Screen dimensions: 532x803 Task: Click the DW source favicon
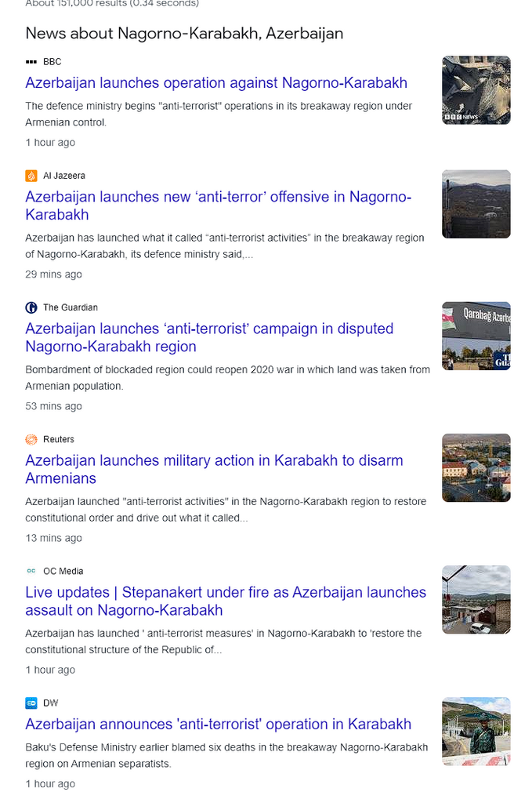31,703
